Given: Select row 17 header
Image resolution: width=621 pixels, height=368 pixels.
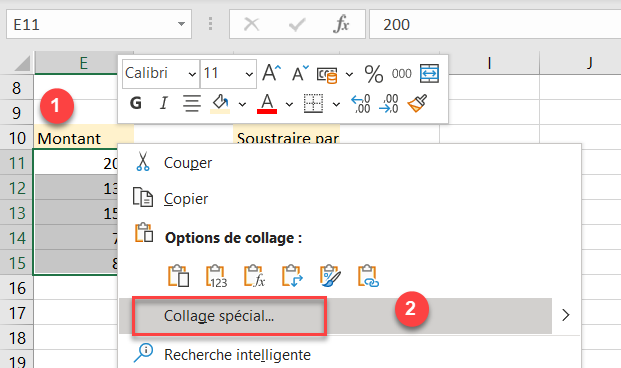Looking at the screenshot, I should [x=17, y=313].
